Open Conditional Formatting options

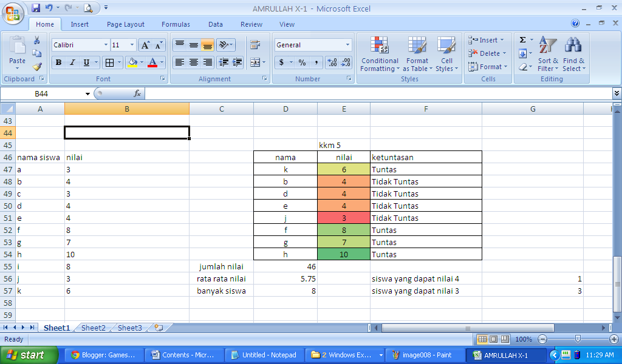click(x=380, y=54)
